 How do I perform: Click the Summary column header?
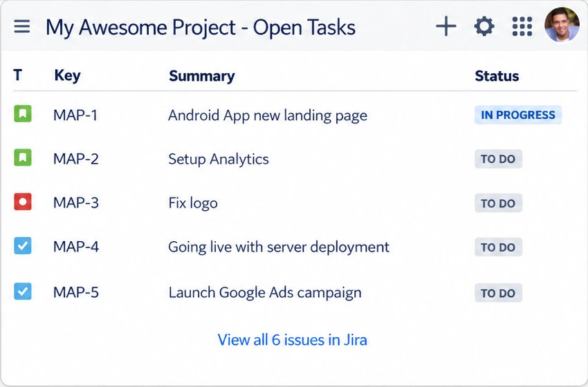[x=202, y=76]
